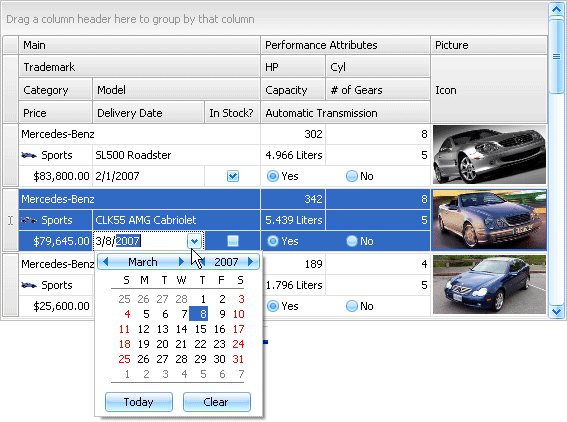Click Today button in calendar
Image resolution: width=567 pixels, height=422 pixels.
tap(139, 402)
